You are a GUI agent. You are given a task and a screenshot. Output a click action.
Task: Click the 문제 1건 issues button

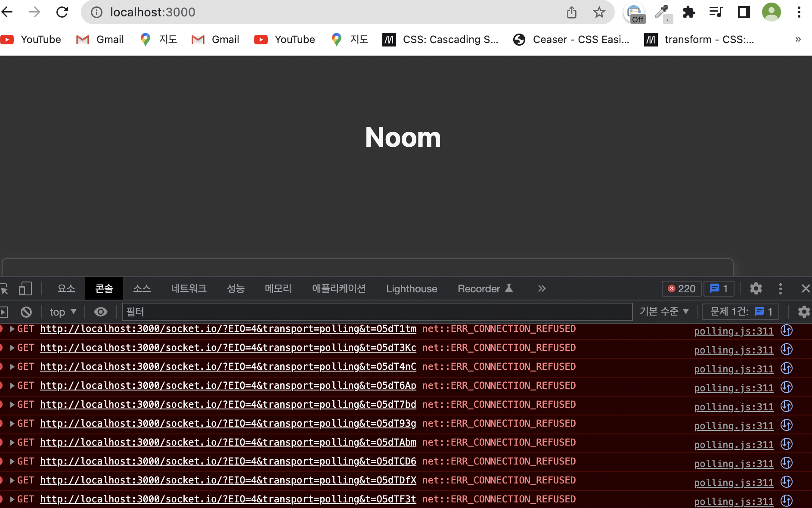point(741,311)
